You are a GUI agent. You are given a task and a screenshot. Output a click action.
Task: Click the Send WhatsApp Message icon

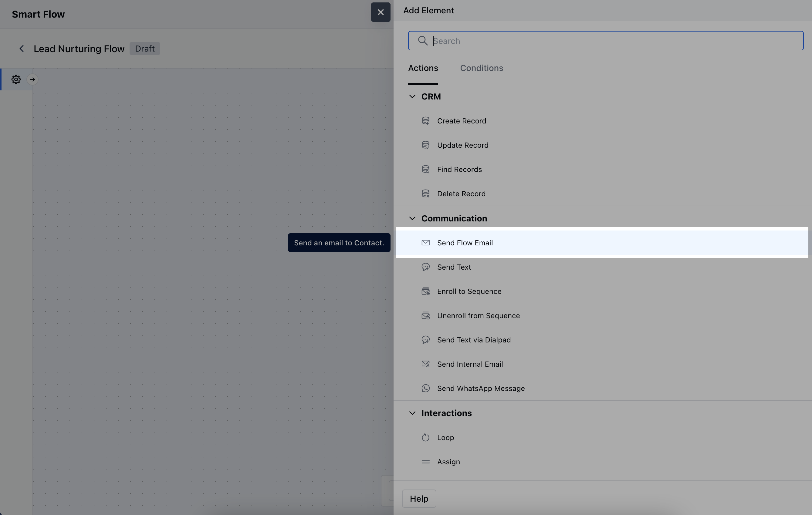tap(425, 388)
